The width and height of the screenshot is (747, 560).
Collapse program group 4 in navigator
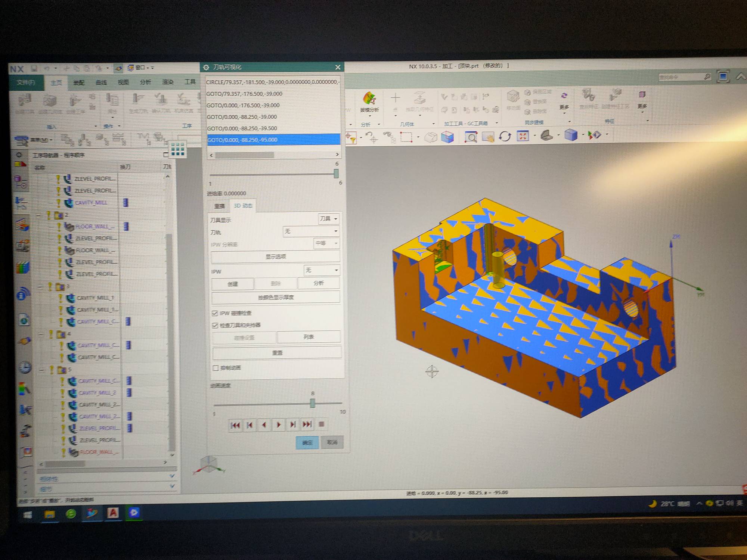tap(41, 334)
